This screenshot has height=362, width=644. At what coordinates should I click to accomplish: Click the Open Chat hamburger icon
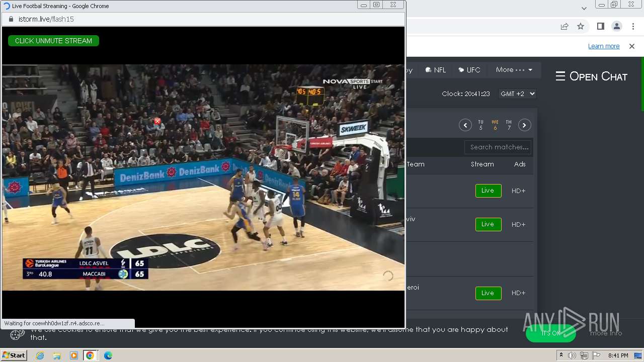pyautogui.click(x=560, y=76)
